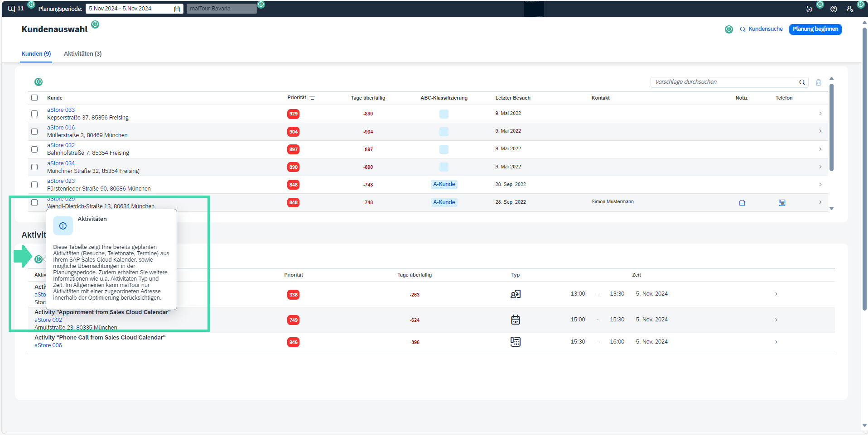
Task: Click phone call type icon for aStore 006
Action: [x=516, y=342]
